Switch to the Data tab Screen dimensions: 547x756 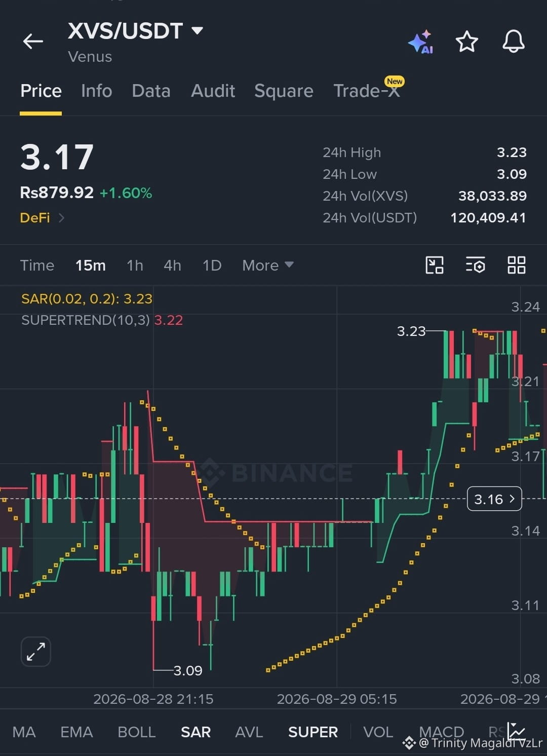tap(151, 91)
